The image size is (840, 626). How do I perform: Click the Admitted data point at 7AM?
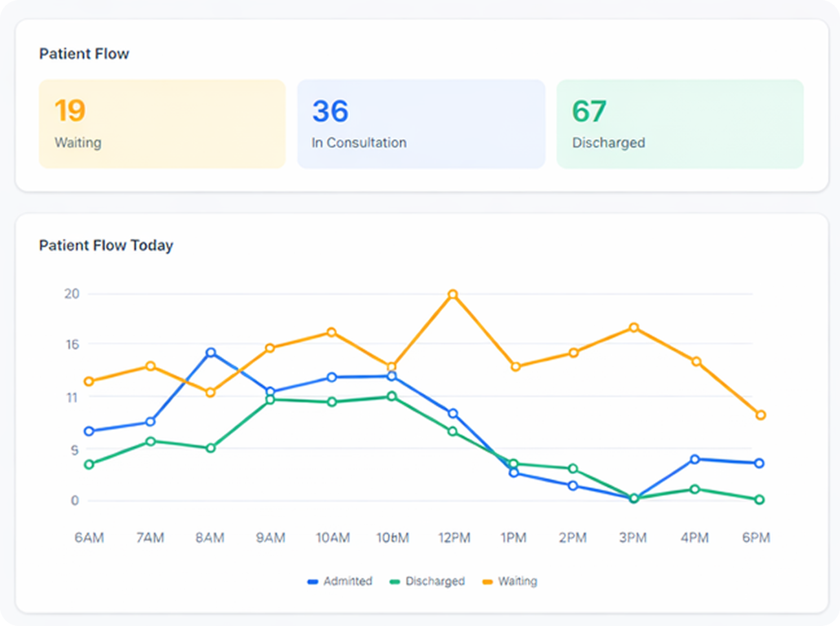pyautogui.click(x=150, y=422)
